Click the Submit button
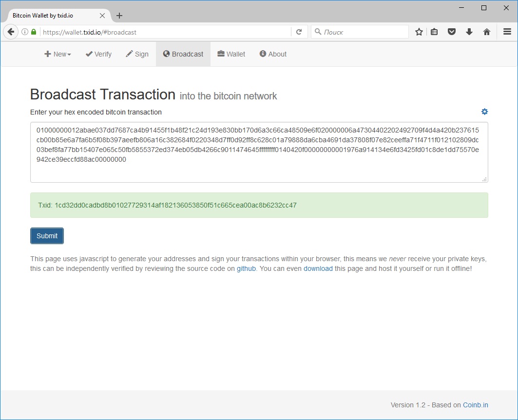 coord(47,236)
